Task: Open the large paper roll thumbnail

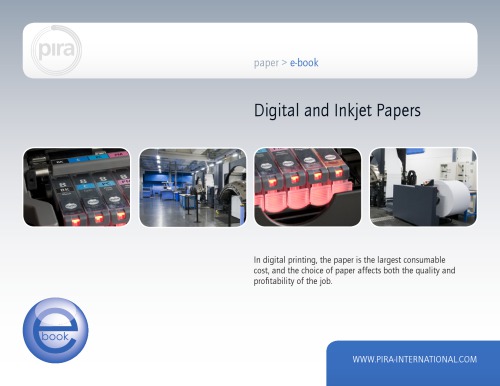Action: (423, 187)
